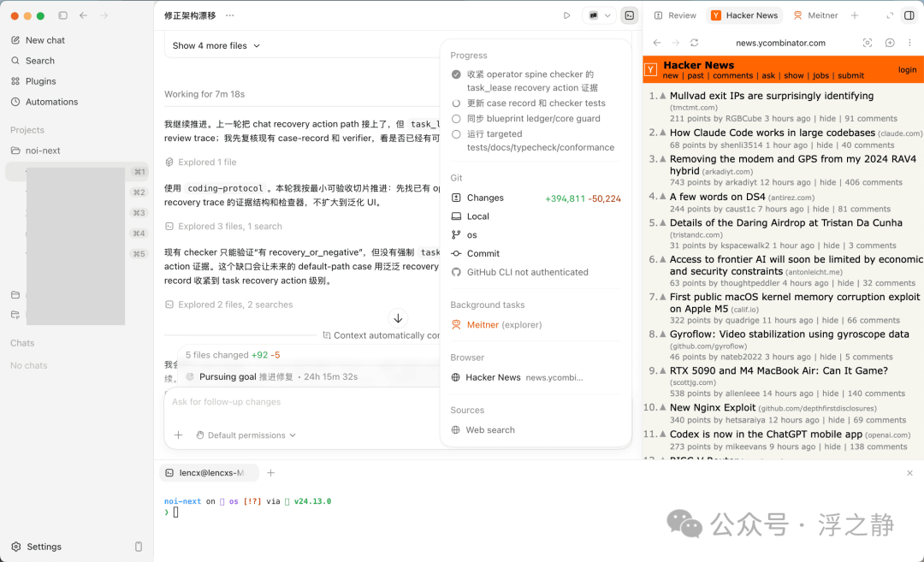This screenshot has height=562, width=924.
Task: Toggle the right side panel
Action: [909, 16]
